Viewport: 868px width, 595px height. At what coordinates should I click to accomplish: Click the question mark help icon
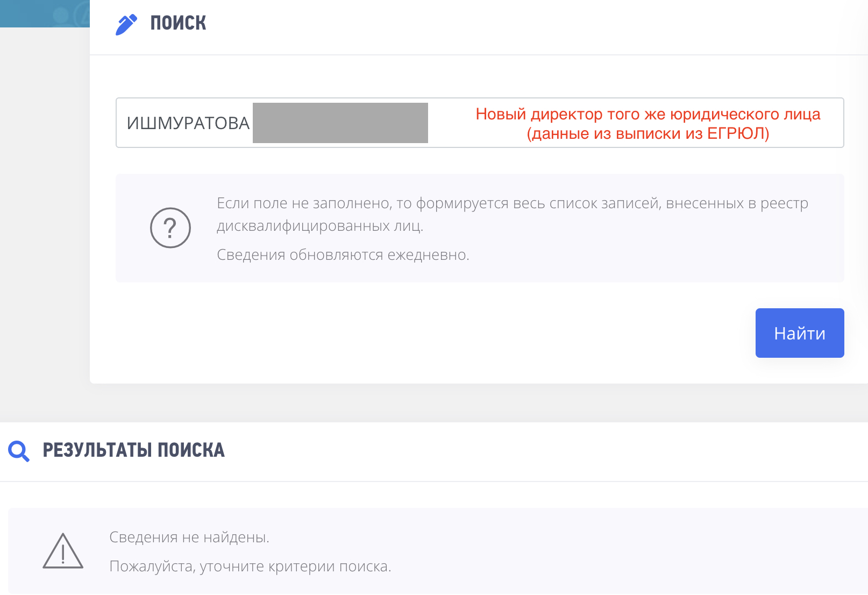click(x=170, y=228)
